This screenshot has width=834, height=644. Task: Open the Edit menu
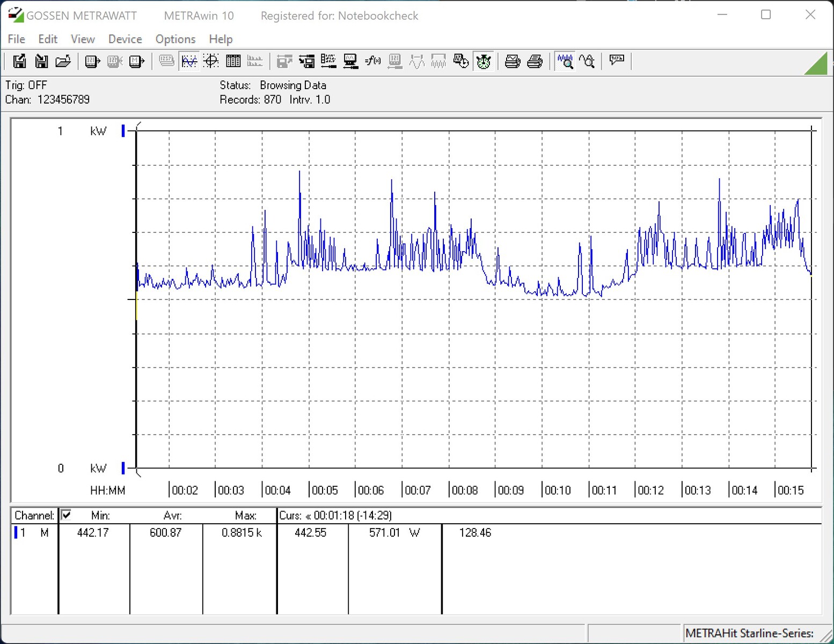click(x=48, y=39)
